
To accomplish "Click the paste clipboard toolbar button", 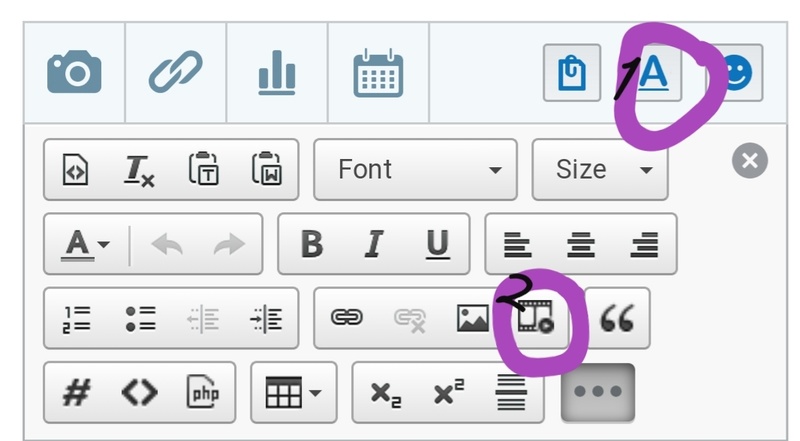I will [x=572, y=74].
